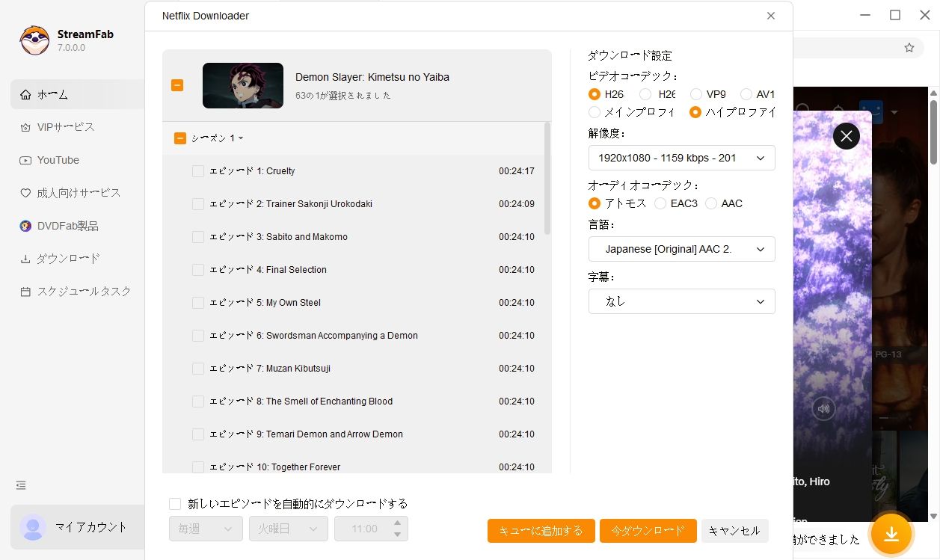This screenshot has height=560, width=940.
Task: Select AAC as the audio codec
Action: [x=710, y=203]
